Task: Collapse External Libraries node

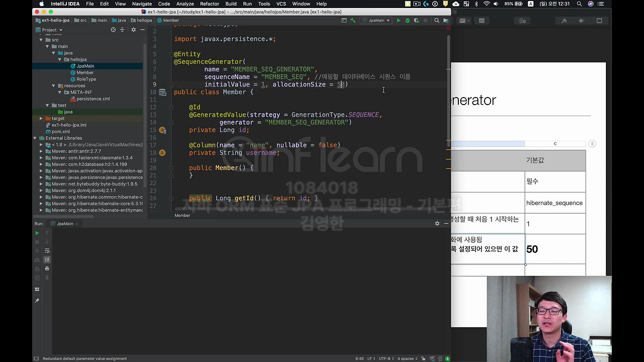Action: tap(35, 138)
